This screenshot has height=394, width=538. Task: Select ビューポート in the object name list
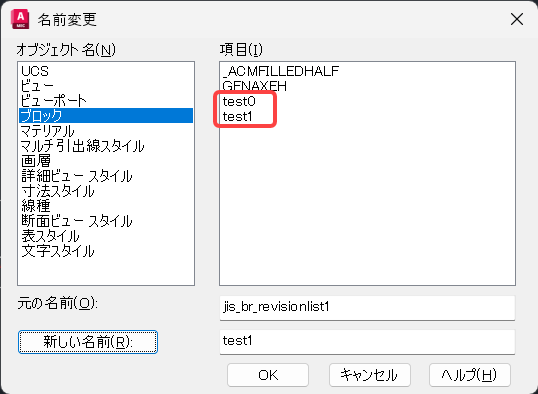point(106,101)
